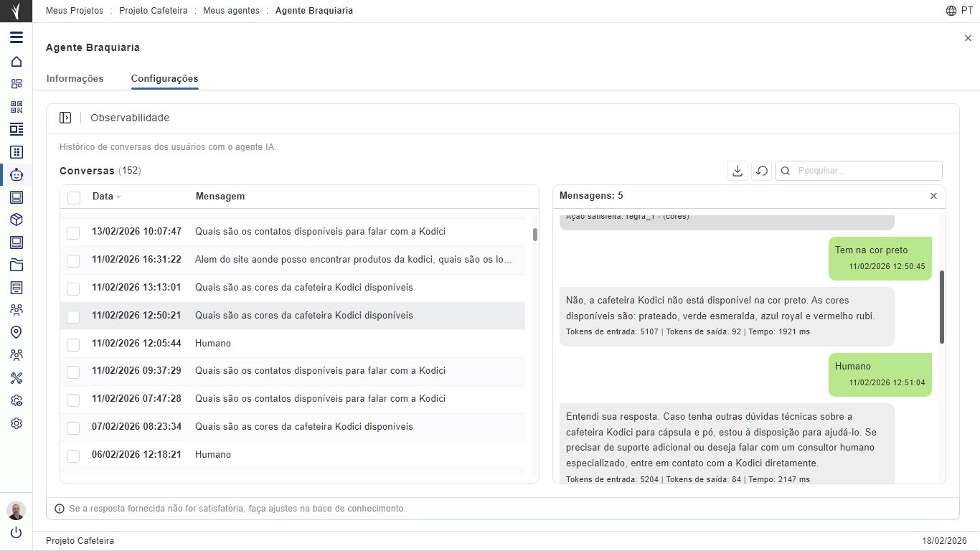980x551 pixels.
Task: Click the reply starting 'Entendi sua resposta'
Action: 727,445
